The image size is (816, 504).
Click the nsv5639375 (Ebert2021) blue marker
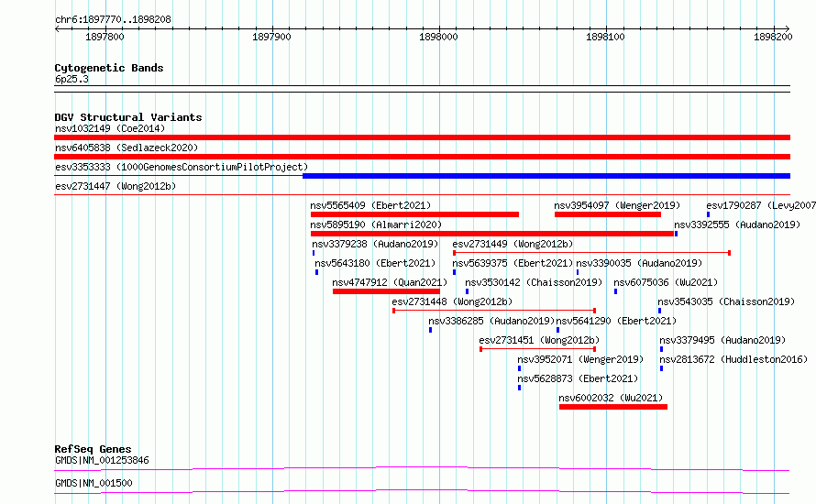(455, 272)
